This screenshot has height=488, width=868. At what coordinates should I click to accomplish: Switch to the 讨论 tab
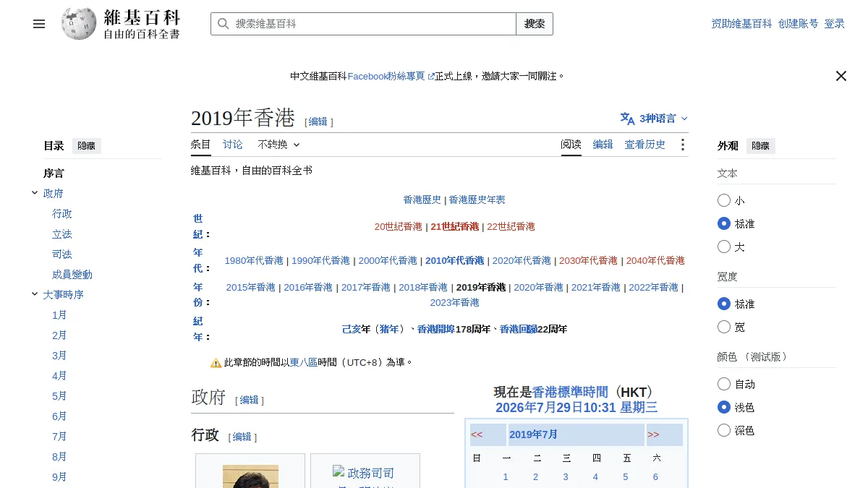pyautogui.click(x=233, y=145)
